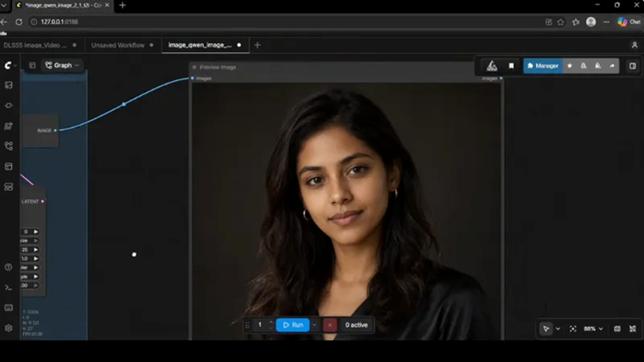Expand the Run button options chevron
The height and width of the screenshot is (362, 644).
[x=315, y=325]
